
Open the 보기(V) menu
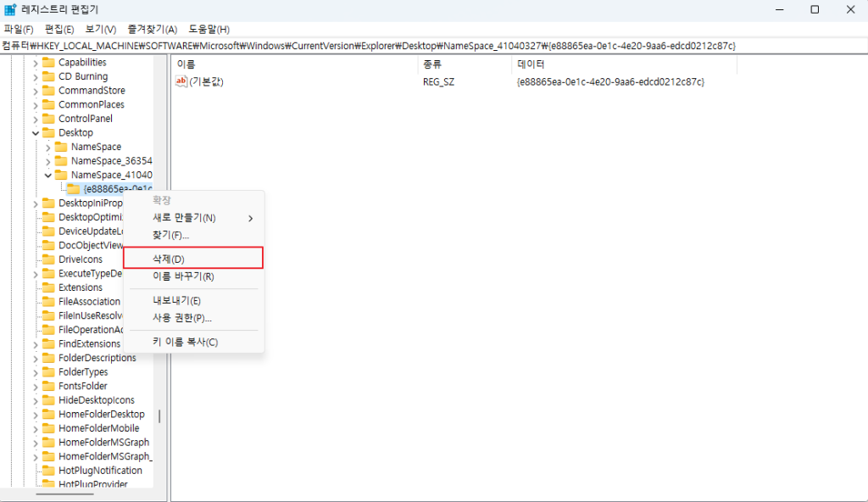tap(101, 30)
